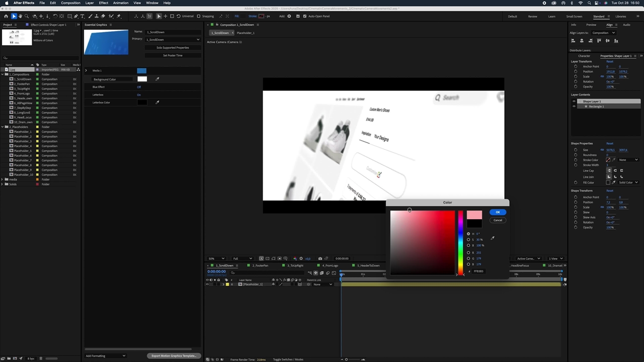
Task: Confirm the color with the OK button
Action: [498, 212]
